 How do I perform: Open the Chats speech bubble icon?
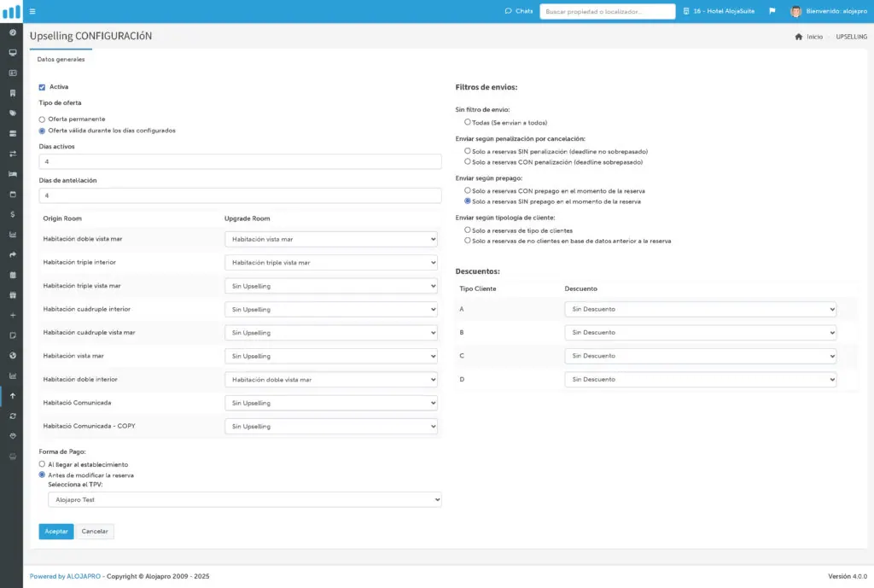click(508, 11)
